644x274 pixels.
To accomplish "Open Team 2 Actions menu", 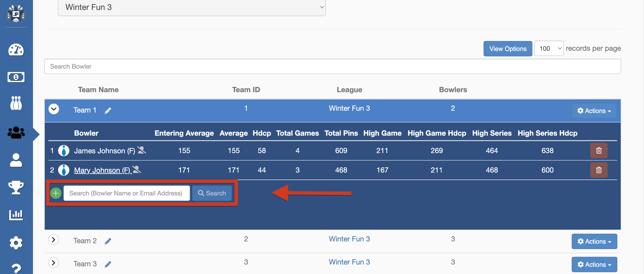I will pyautogui.click(x=594, y=241).
